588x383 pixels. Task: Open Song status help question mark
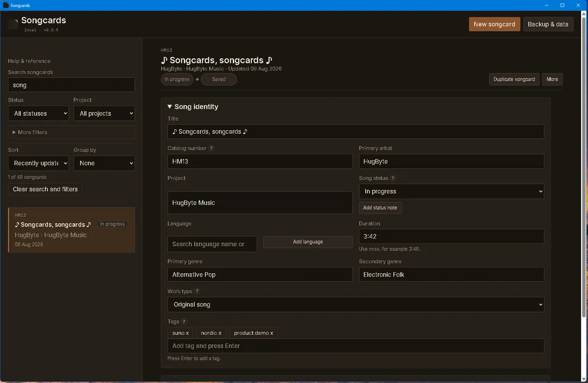(393, 178)
